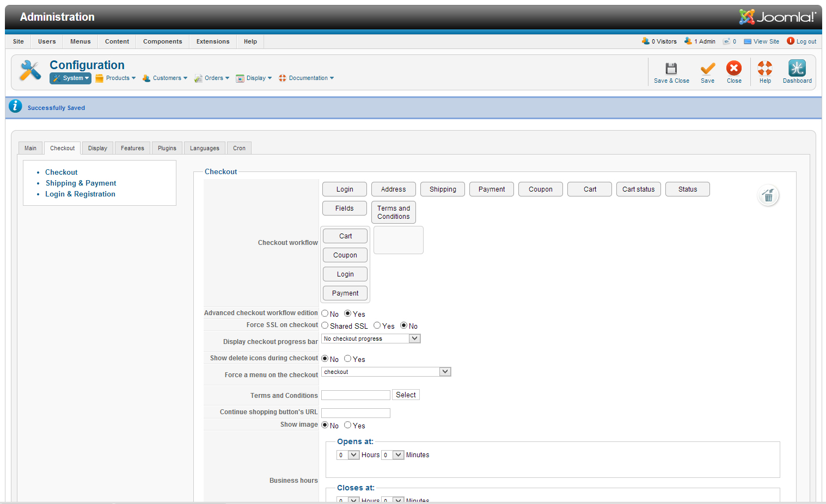The image size is (826, 504).
Task: Open the Extensions menu
Action: [213, 41]
